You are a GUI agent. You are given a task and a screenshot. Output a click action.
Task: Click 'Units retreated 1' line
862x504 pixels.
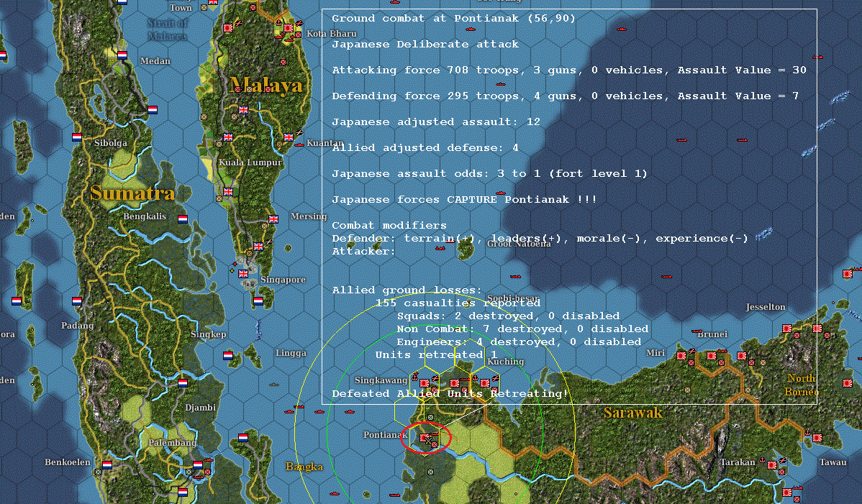click(437, 354)
